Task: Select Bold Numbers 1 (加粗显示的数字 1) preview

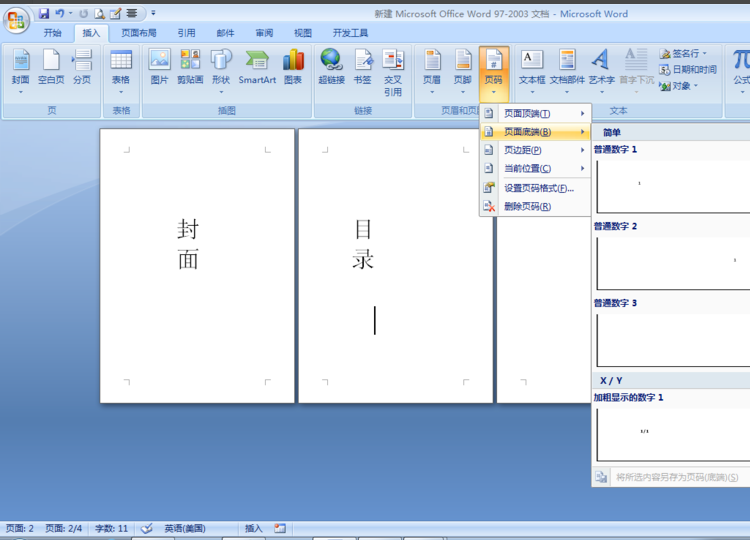Action: pos(672,435)
